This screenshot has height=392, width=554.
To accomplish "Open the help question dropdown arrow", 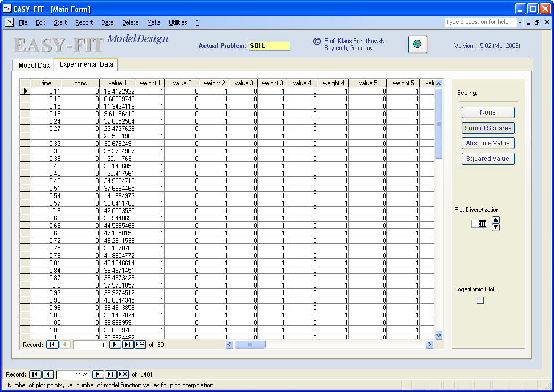I will (x=520, y=22).
